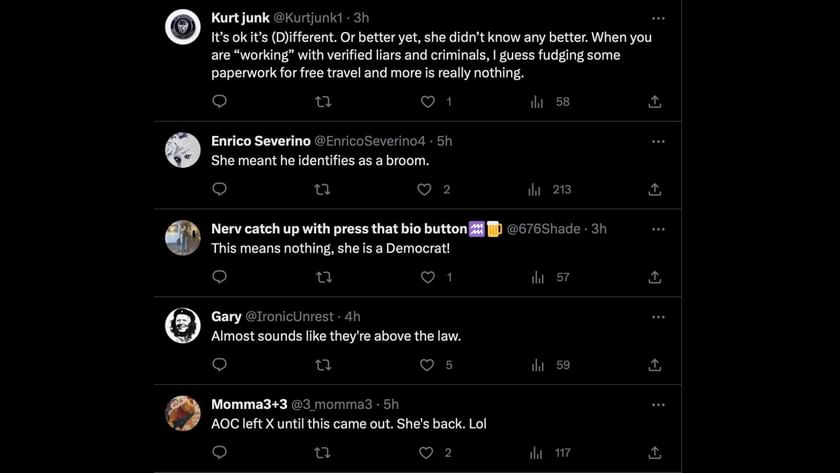Open Enrico Severino's profile via name
Image resolution: width=840 pixels, height=473 pixels.
pyautogui.click(x=261, y=141)
